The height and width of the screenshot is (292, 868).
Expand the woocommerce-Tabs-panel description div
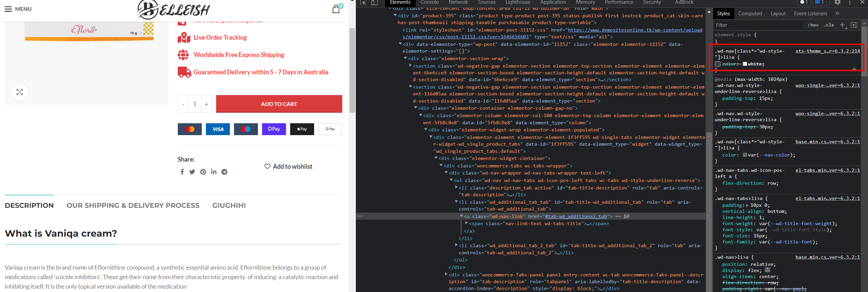(x=446, y=274)
